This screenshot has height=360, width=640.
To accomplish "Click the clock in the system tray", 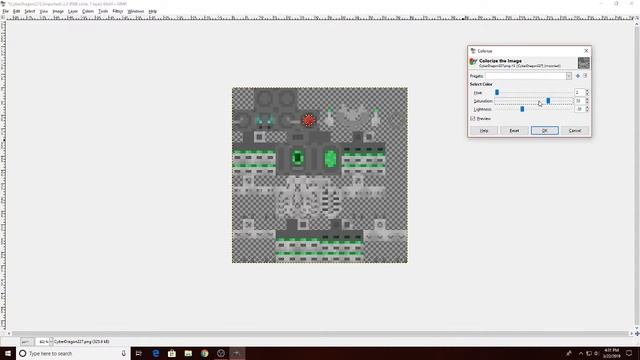I will click(x=611, y=353).
